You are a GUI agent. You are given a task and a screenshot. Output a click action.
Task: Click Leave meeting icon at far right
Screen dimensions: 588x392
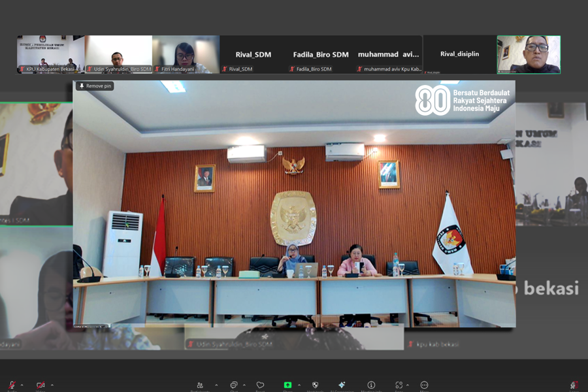[x=574, y=385]
